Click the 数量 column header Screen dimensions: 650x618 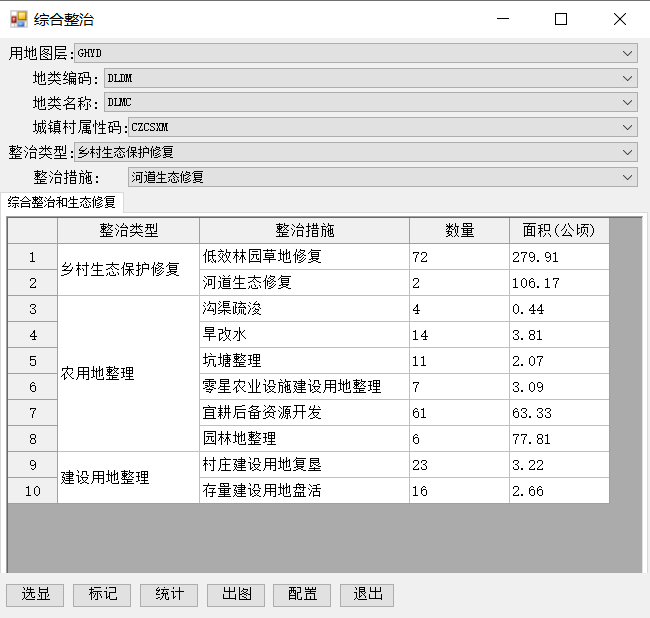coord(460,230)
